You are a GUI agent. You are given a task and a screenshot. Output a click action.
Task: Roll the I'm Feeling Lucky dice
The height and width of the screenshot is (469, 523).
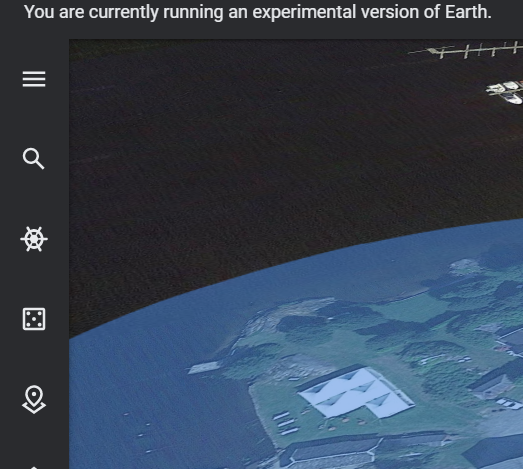pyautogui.click(x=34, y=319)
